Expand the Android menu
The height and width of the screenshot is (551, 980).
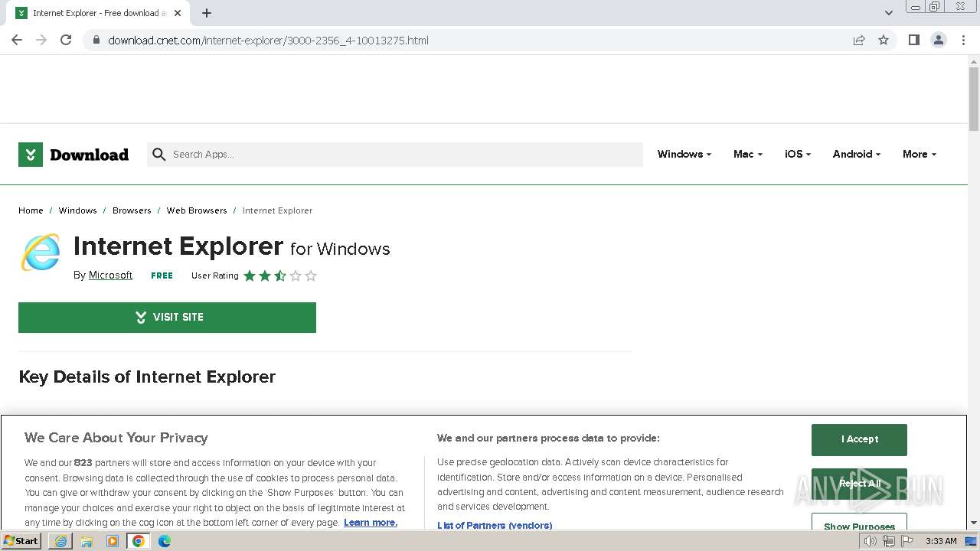pos(857,155)
